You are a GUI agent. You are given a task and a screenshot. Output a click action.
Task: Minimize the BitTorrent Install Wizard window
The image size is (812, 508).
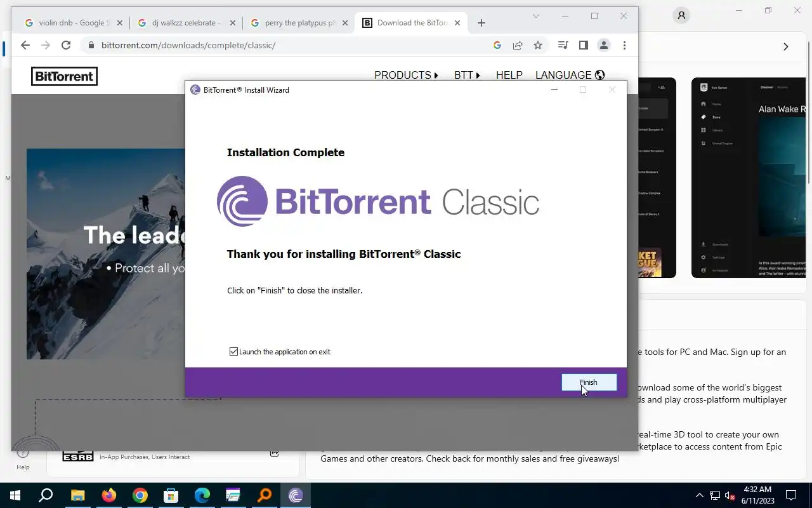tap(554, 90)
